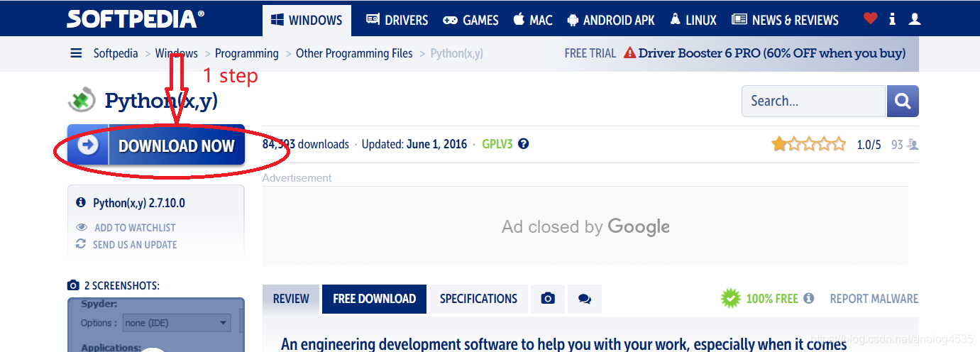This screenshot has height=352, width=980.
Task: Open the camera screenshots tab
Action: tap(548, 299)
